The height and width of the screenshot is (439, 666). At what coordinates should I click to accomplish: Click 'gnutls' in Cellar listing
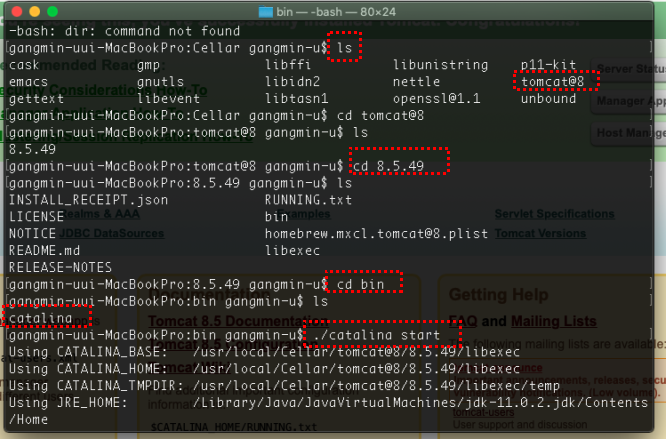click(161, 82)
